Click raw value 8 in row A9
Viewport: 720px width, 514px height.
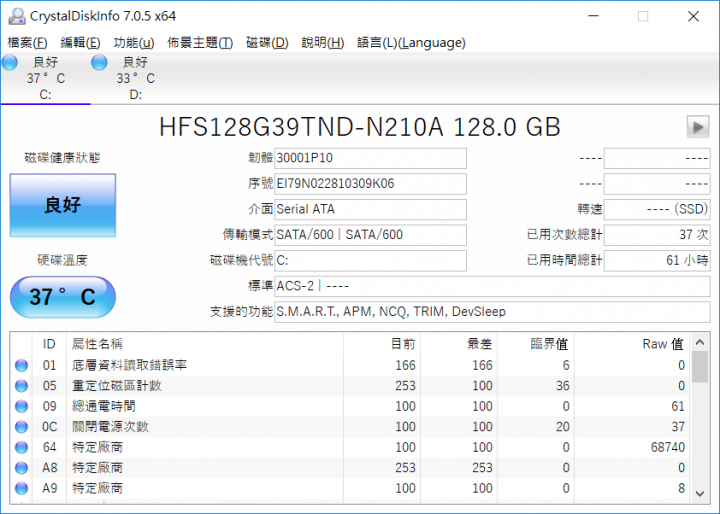[x=681, y=488]
